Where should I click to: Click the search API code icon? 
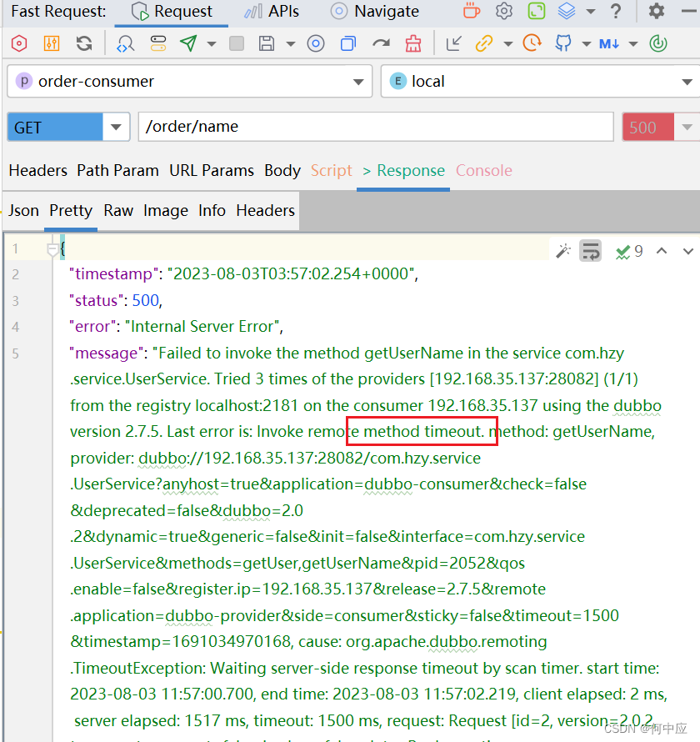click(125, 43)
